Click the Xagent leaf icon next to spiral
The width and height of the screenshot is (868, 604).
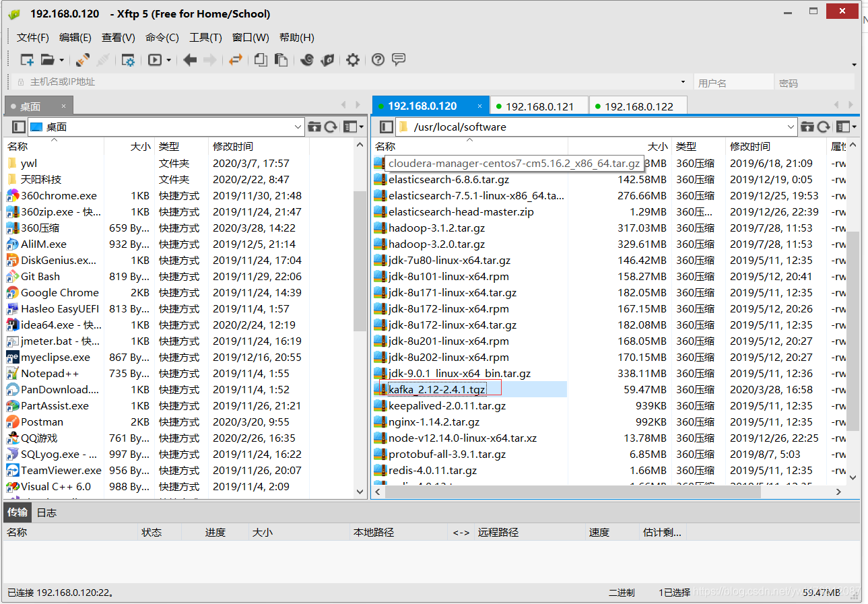pyautogui.click(x=327, y=60)
